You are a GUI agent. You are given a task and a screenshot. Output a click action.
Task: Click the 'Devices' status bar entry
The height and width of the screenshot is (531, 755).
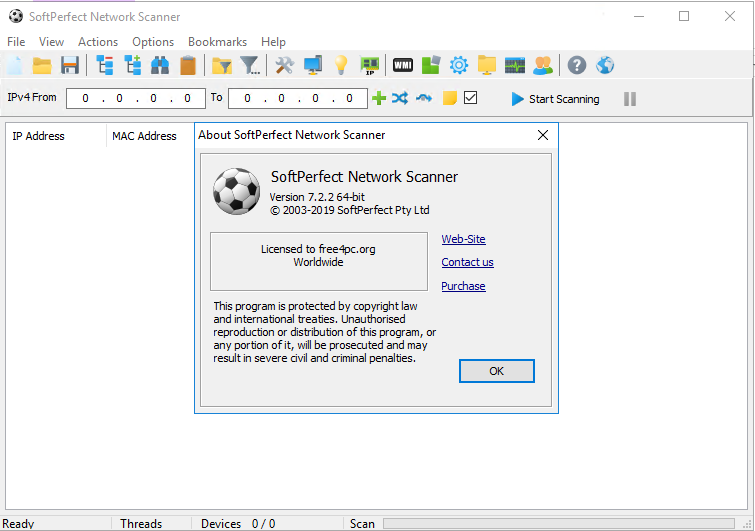221,524
